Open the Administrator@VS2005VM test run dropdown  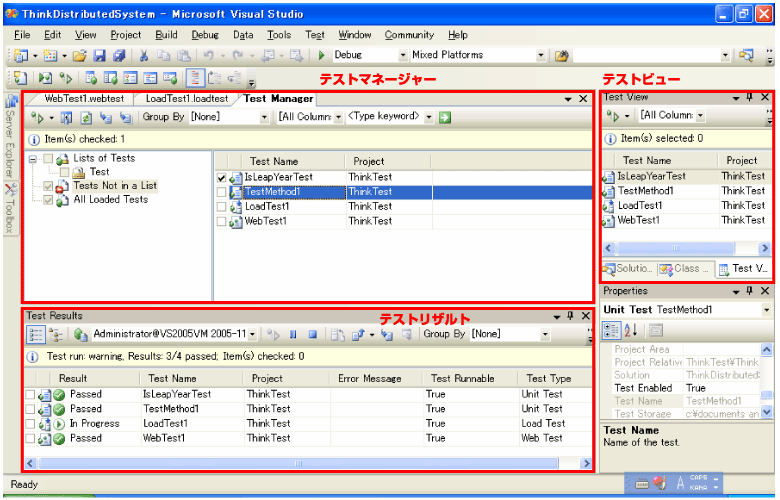pos(252,334)
